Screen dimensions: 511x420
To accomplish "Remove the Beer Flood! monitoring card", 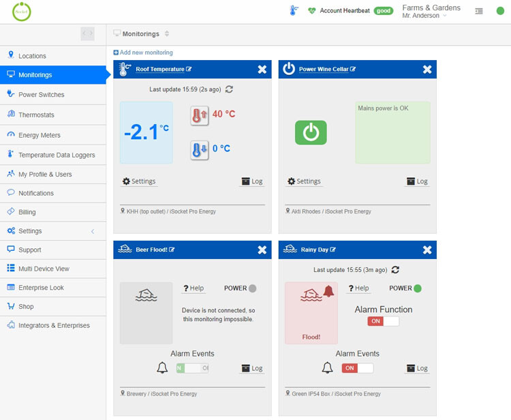I will (x=262, y=250).
